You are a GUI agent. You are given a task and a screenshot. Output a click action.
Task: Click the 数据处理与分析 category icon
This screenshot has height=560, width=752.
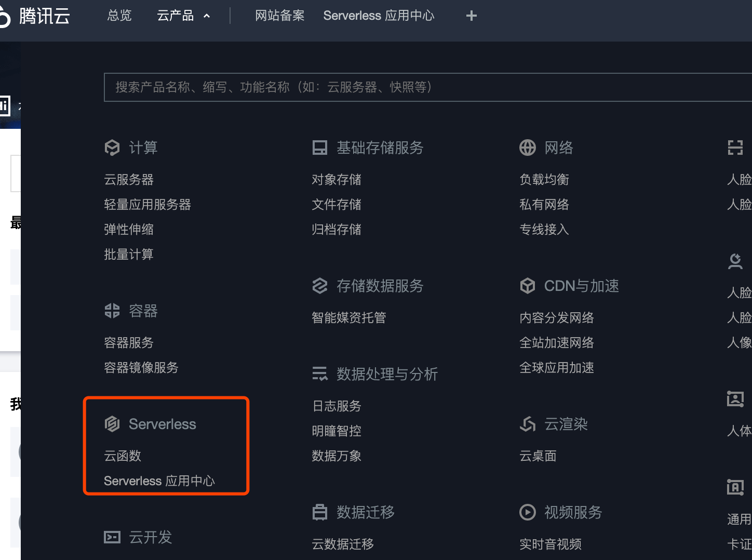(320, 374)
